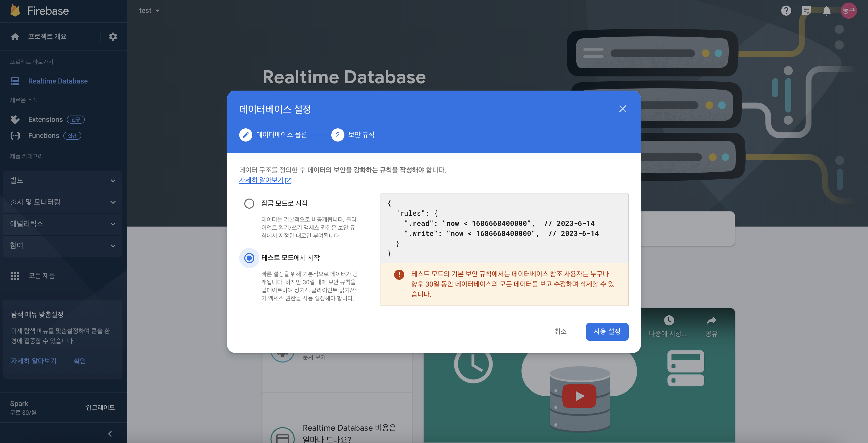Image resolution: width=868 pixels, height=443 pixels.
Task: Click the 사용 설정 enable button
Action: point(607,331)
